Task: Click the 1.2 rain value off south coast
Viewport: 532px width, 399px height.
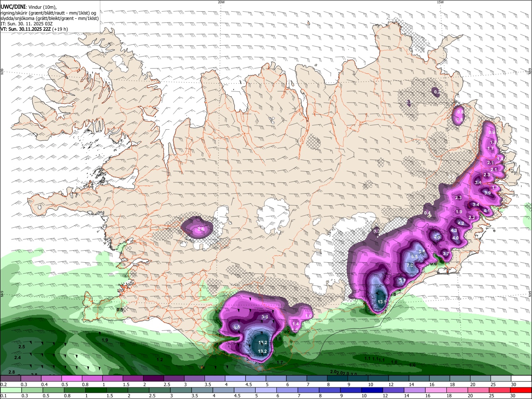Action: tap(160, 360)
